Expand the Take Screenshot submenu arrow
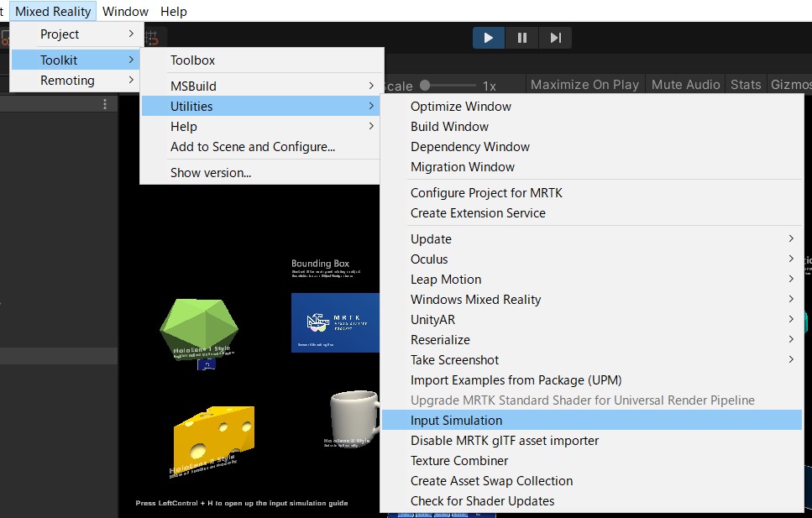This screenshot has width=812, height=518. (791, 359)
